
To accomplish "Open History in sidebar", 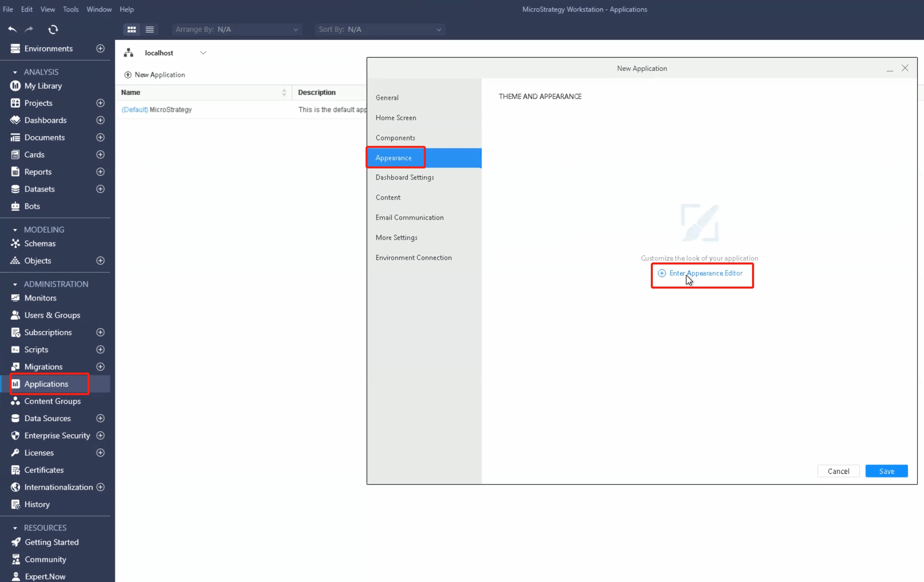I will [x=37, y=504].
